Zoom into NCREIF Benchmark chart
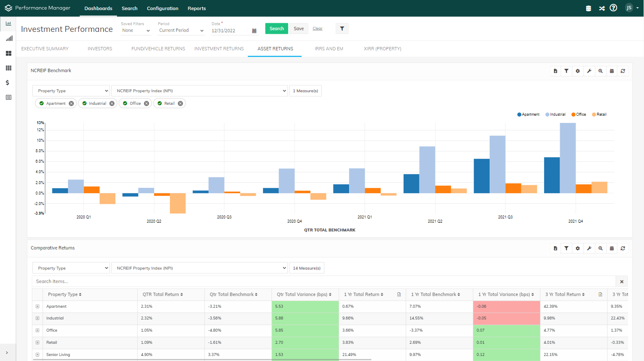644x361 pixels. point(600,71)
